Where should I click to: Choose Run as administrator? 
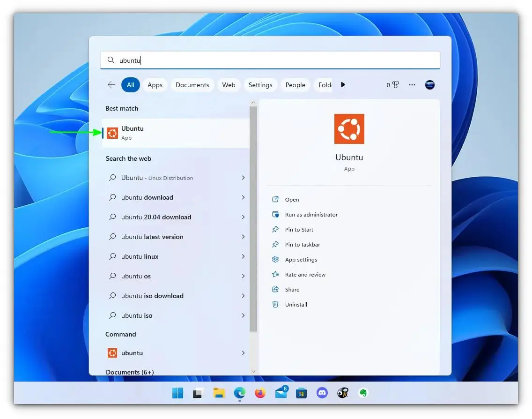click(x=311, y=215)
